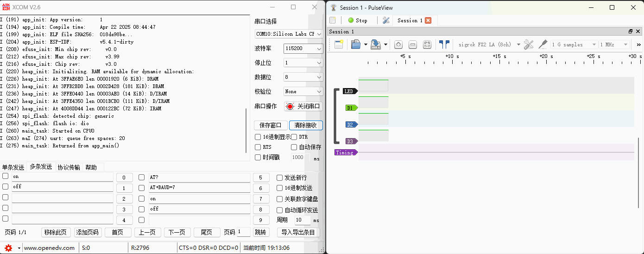The height and width of the screenshot is (254, 644).
Task: Click the 清除接收 button
Action: pyautogui.click(x=306, y=125)
